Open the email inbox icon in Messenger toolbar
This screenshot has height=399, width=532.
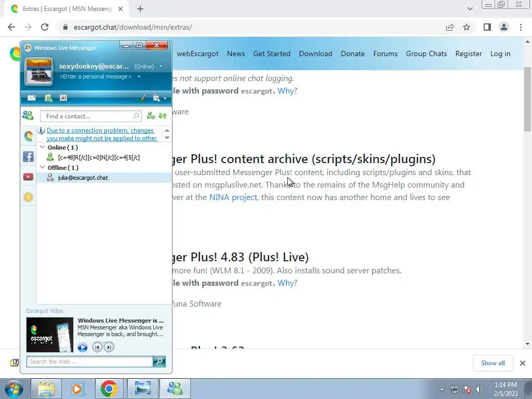coord(32,98)
